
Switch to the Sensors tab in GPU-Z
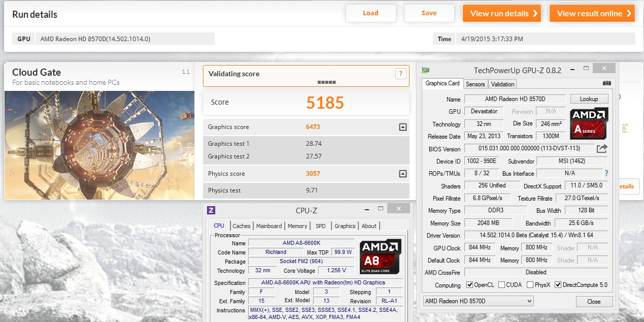[475, 84]
